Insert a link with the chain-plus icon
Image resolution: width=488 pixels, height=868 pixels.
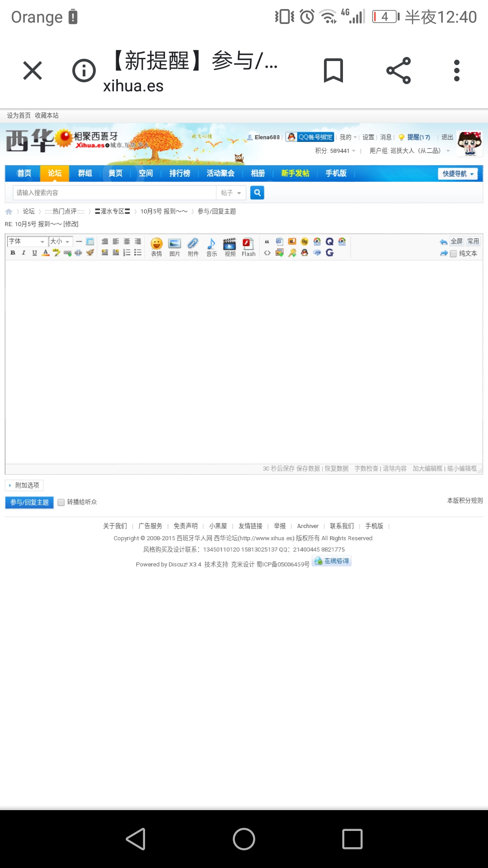click(68, 253)
